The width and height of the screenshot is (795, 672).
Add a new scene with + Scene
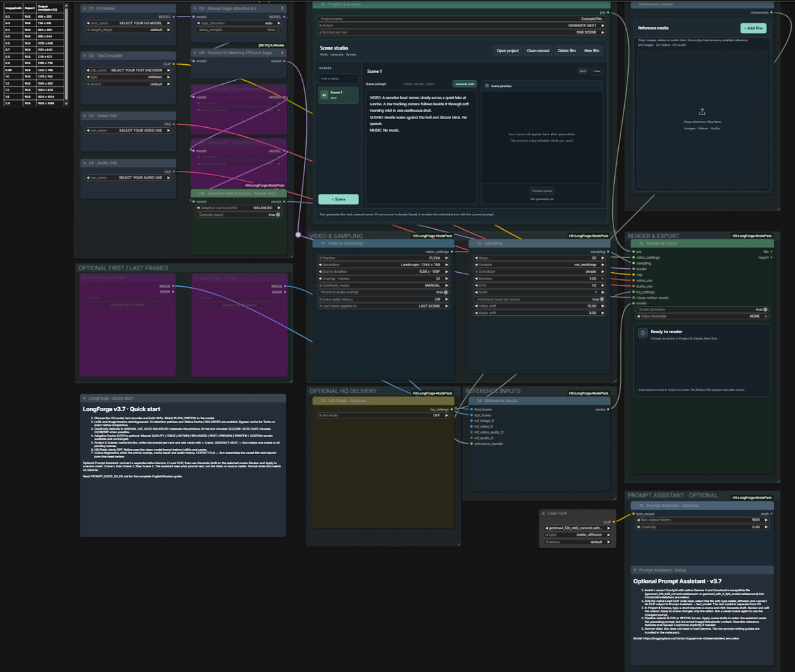tap(339, 199)
